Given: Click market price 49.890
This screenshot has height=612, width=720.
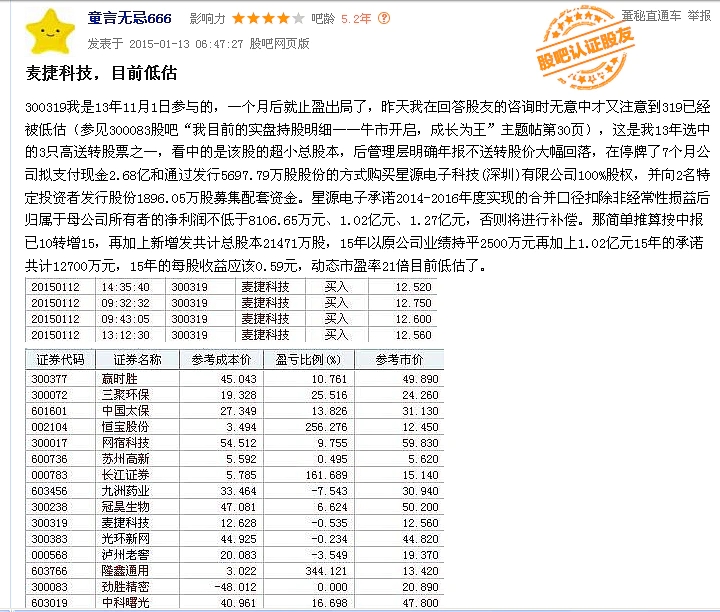Looking at the screenshot, I should tap(420, 379).
